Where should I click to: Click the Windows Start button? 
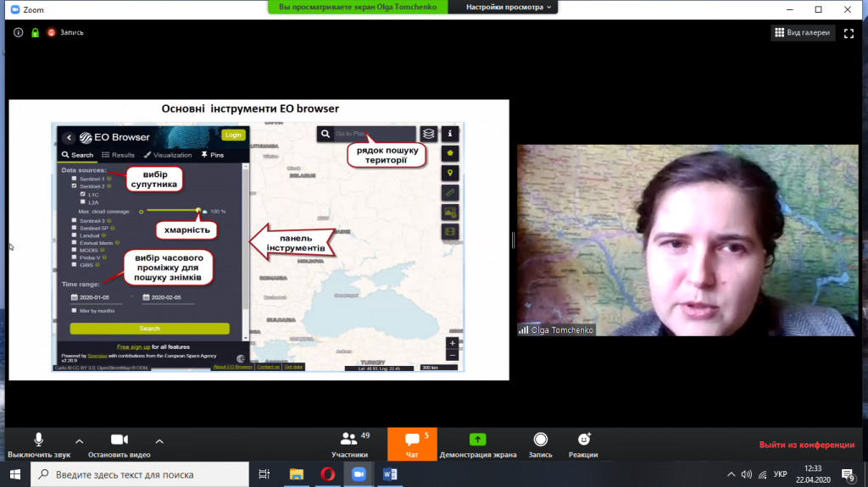tap(15, 474)
